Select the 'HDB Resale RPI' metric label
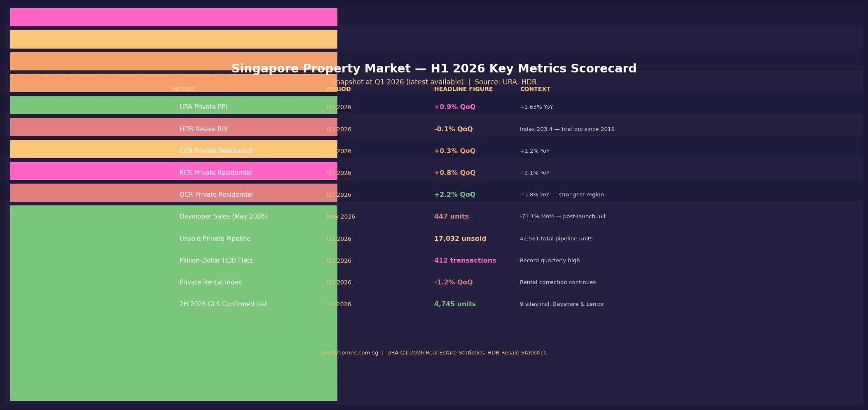This screenshot has height=410, width=868. [x=204, y=129]
